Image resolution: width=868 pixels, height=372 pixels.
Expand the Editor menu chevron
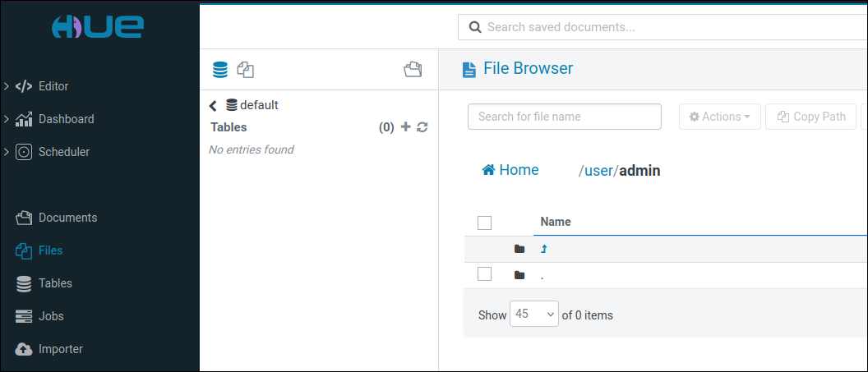(x=6, y=86)
